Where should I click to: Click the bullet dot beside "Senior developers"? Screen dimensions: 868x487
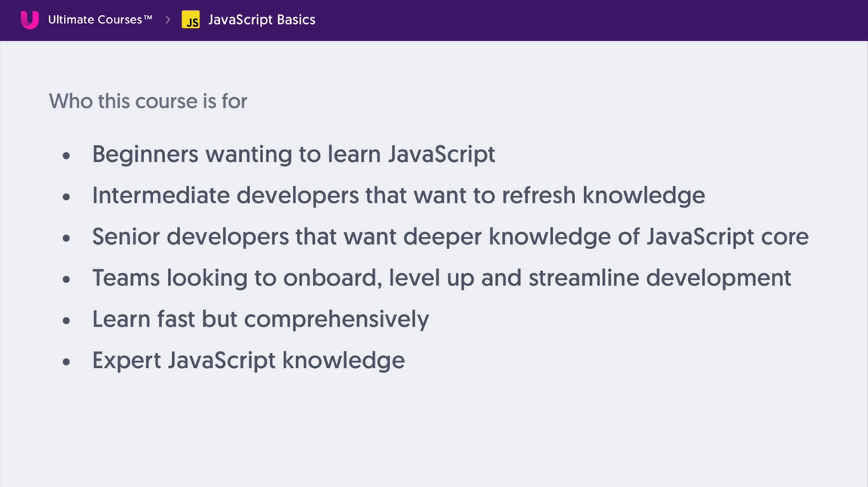(66, 239)
